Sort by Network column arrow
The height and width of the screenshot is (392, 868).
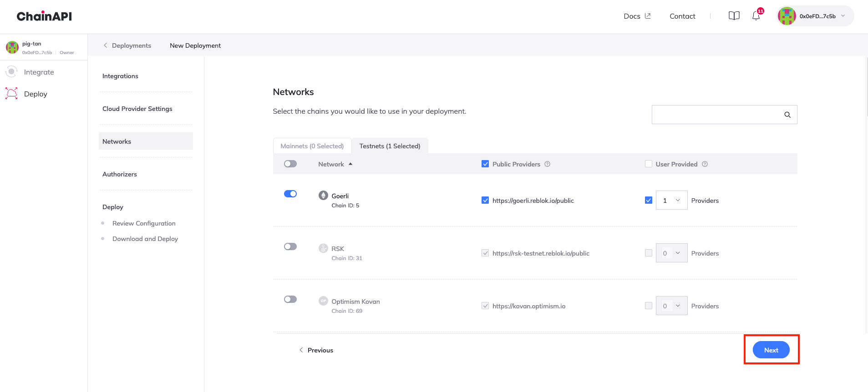(x=350, y=164)
